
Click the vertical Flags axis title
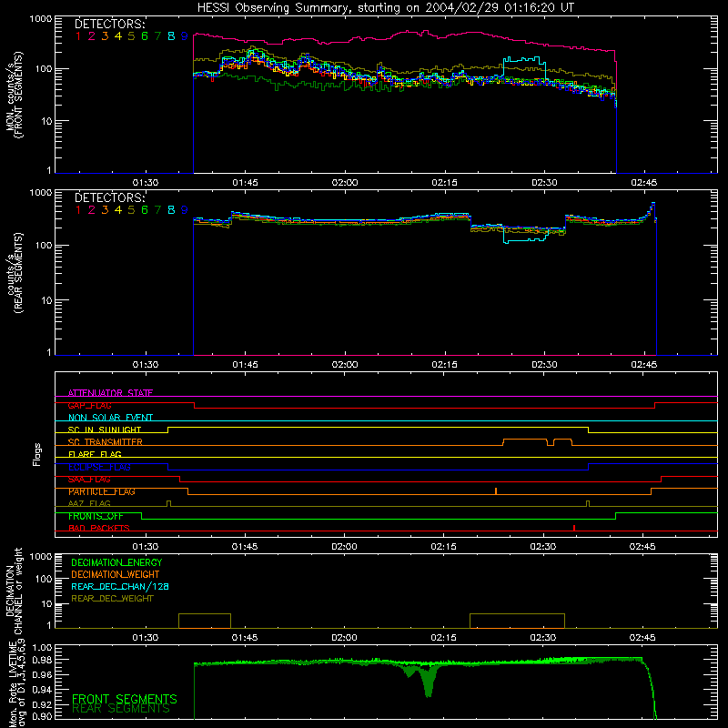(x=37, y=454)
